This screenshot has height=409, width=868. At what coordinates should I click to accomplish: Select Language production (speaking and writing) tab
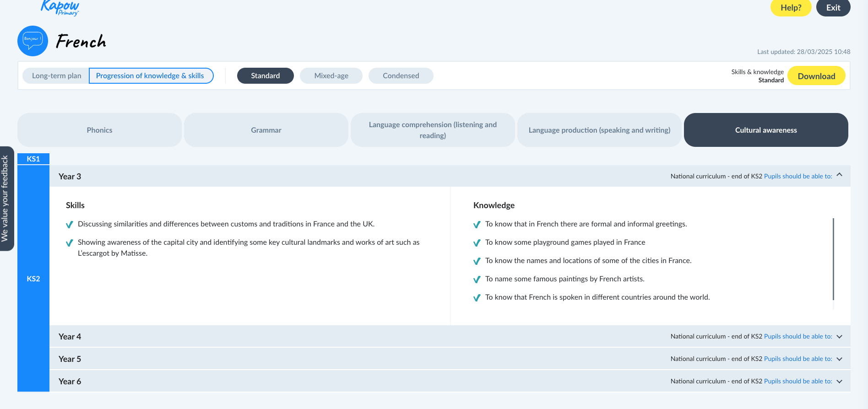tap(599, 130)
